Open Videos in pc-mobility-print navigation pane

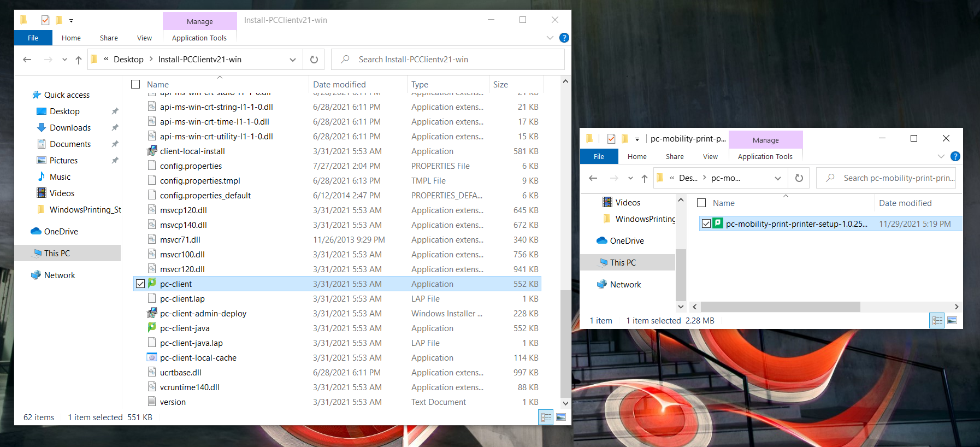628,202
